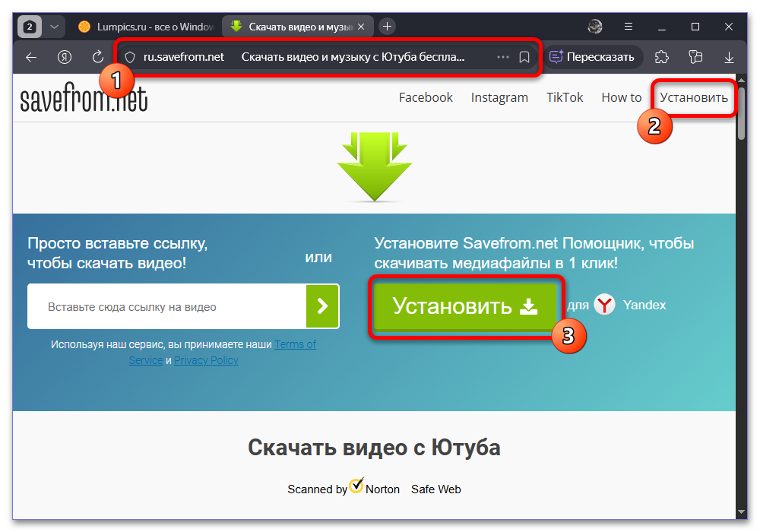Bookmark the page with bookmark icon
The width and height of the screenshot is (760, 532).
click(x=524, y=57)
